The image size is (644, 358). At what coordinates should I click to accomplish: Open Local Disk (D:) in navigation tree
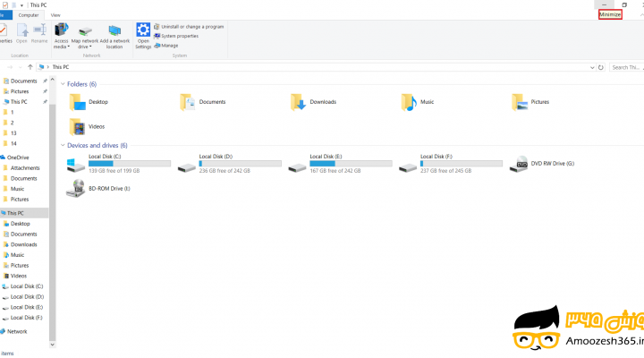tap(27, 297)
